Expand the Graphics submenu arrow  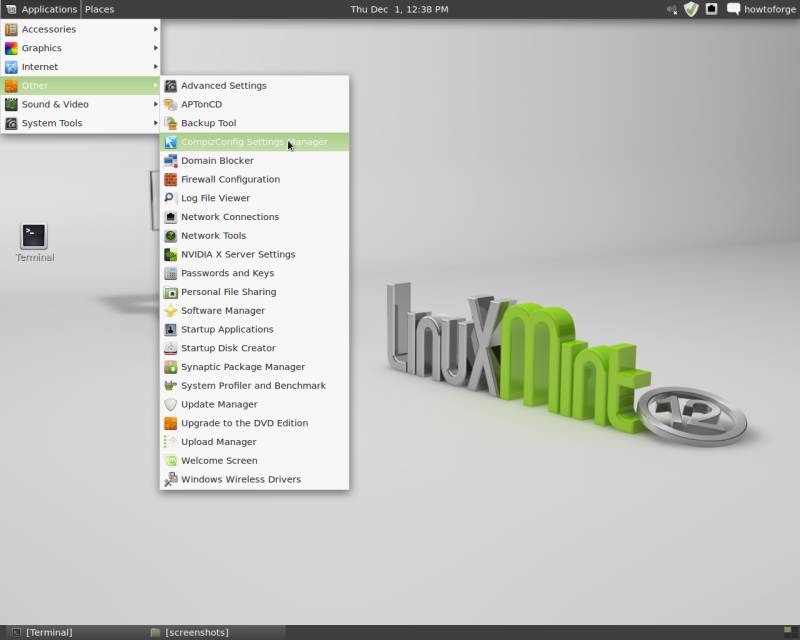point(155,48)
